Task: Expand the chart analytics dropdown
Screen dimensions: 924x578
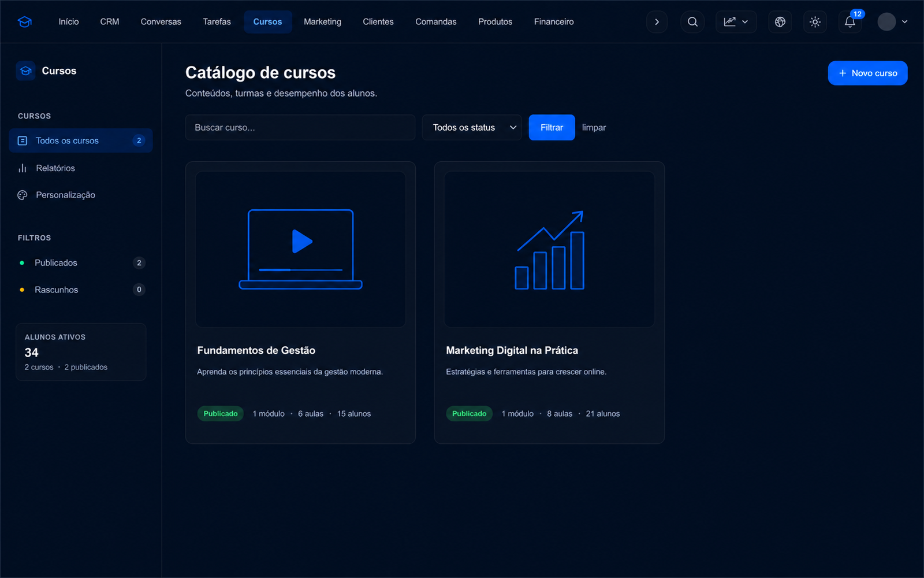Action: coord(736,22)
